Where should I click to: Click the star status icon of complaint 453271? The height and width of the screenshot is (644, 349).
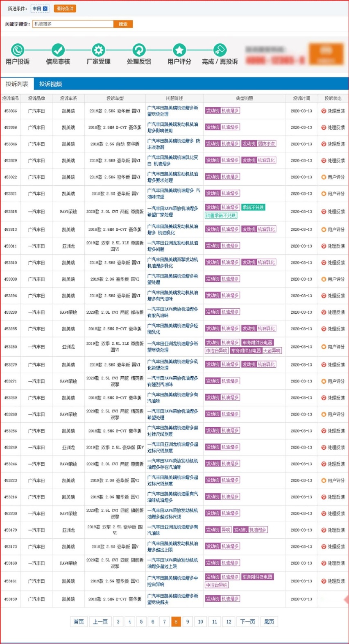pyautogui.click(x=324, y=381)
